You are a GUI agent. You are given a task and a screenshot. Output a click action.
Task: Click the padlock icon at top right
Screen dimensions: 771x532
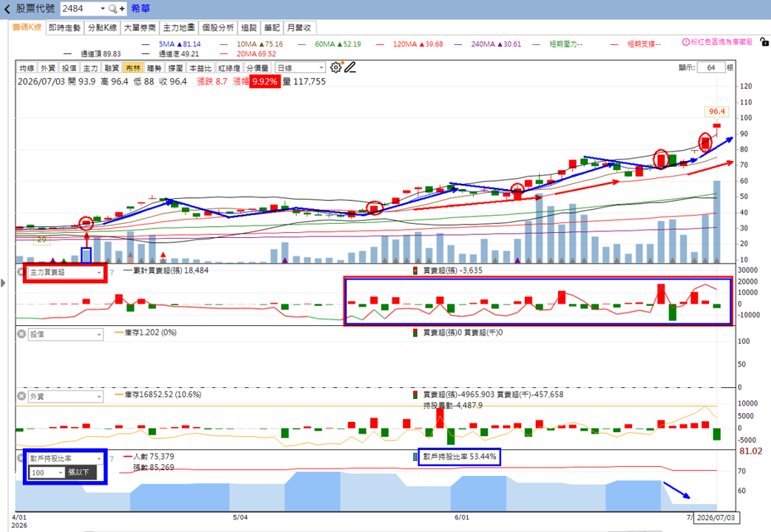pos(764,42)
